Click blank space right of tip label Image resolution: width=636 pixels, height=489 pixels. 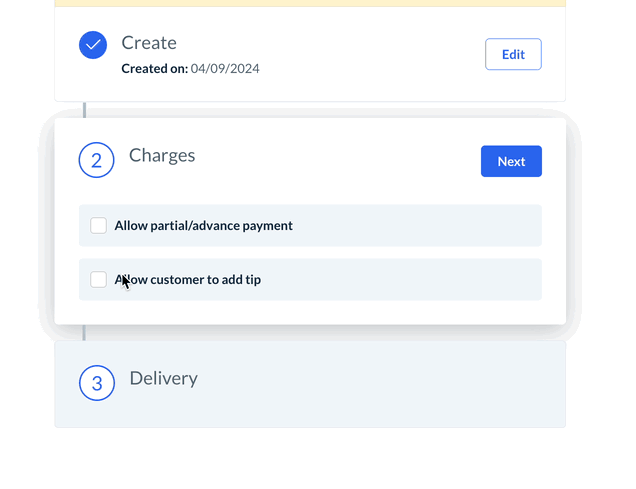(x=400, y=280)
